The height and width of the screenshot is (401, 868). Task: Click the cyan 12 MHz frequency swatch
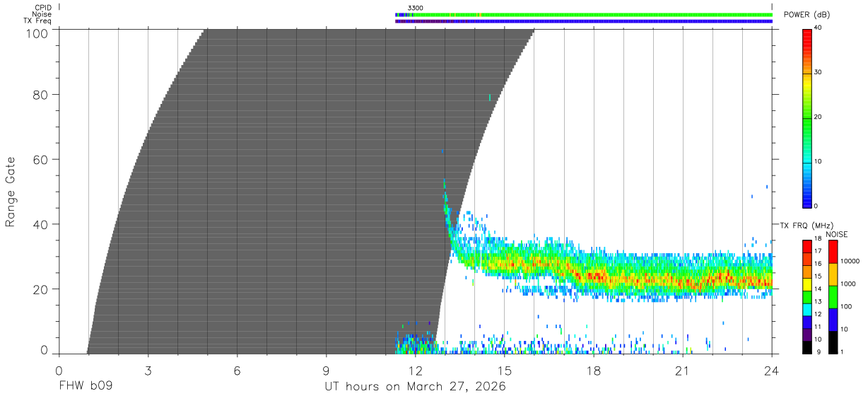pyautogui.click(x=807, y=308)
